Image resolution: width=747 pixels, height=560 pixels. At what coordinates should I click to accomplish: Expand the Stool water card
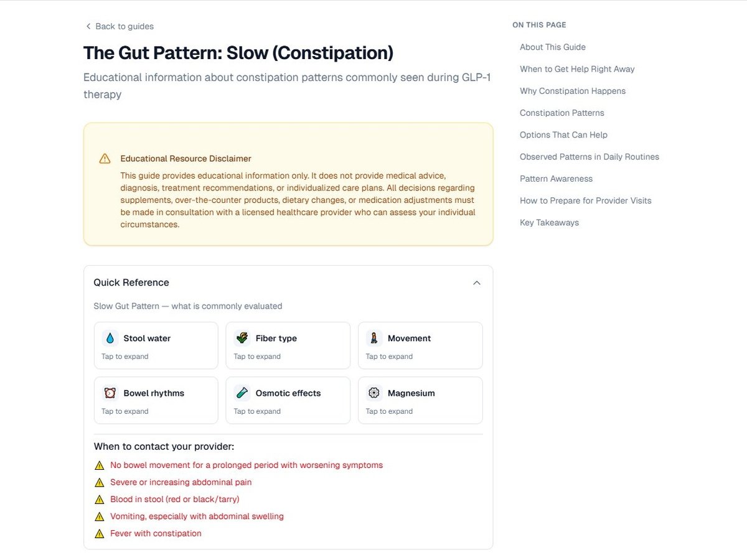[156, 345]
